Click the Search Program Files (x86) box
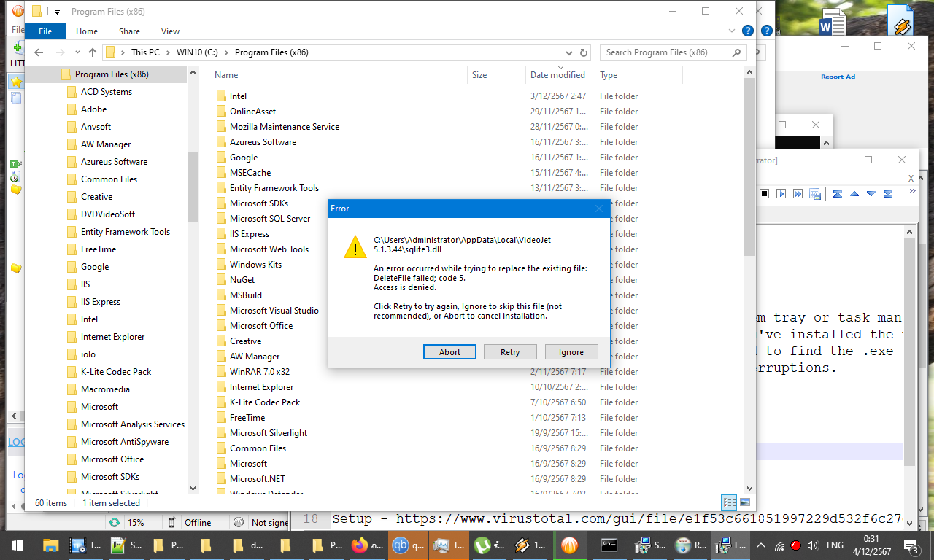934x560 pixels. [665, 52]
